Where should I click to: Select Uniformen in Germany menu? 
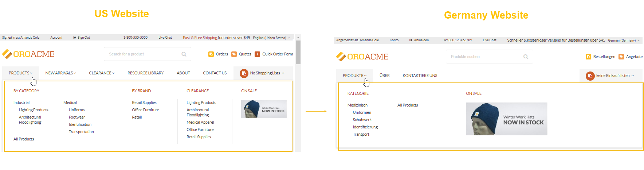362,112
